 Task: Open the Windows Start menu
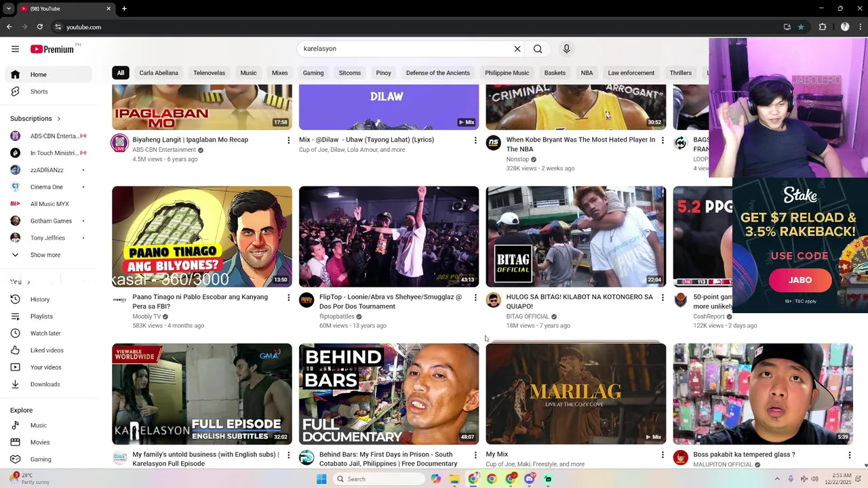(x=321, y=479)
